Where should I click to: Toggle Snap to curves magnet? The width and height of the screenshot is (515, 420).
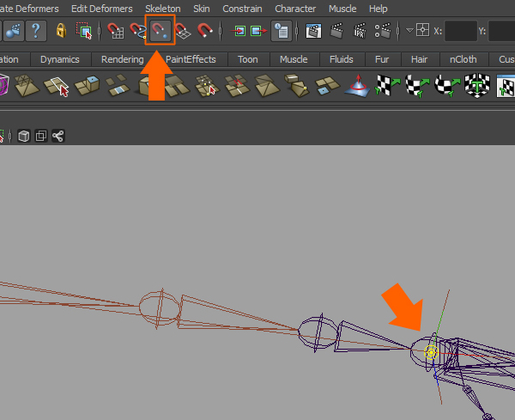pos(137,31)
